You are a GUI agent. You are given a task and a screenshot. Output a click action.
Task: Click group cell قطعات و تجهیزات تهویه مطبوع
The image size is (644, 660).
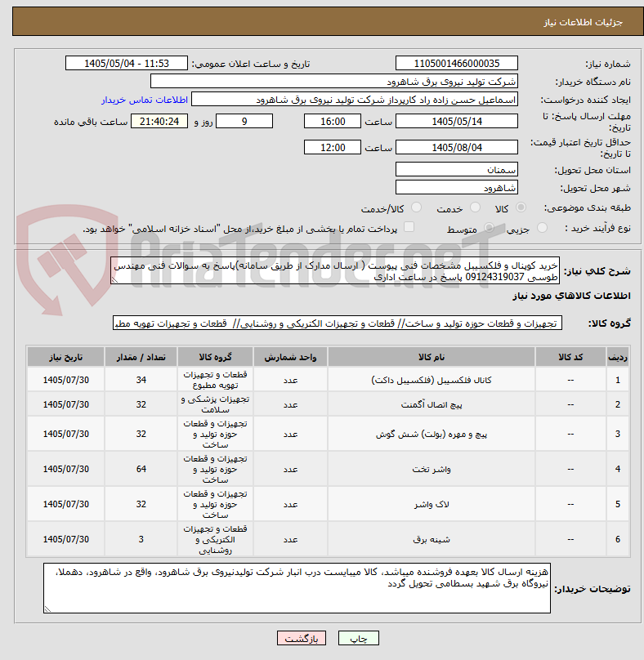215,380
